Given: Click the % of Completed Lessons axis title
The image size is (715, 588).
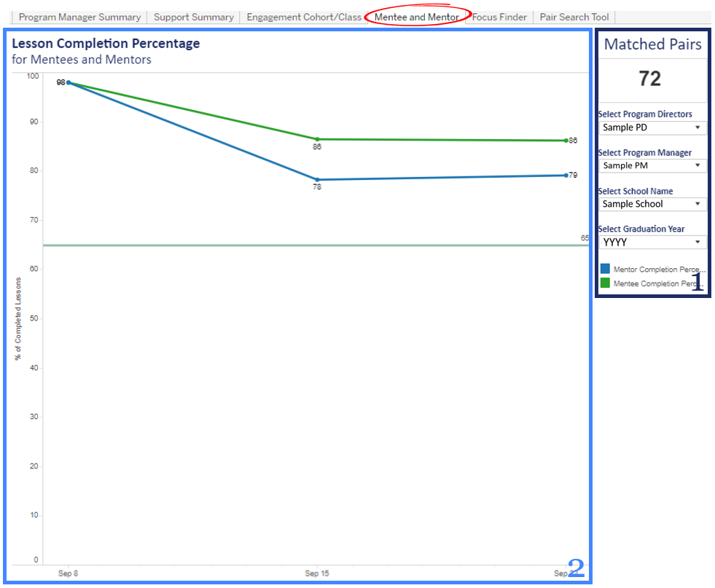Looking at the screenshot, I should click(17, 318).
